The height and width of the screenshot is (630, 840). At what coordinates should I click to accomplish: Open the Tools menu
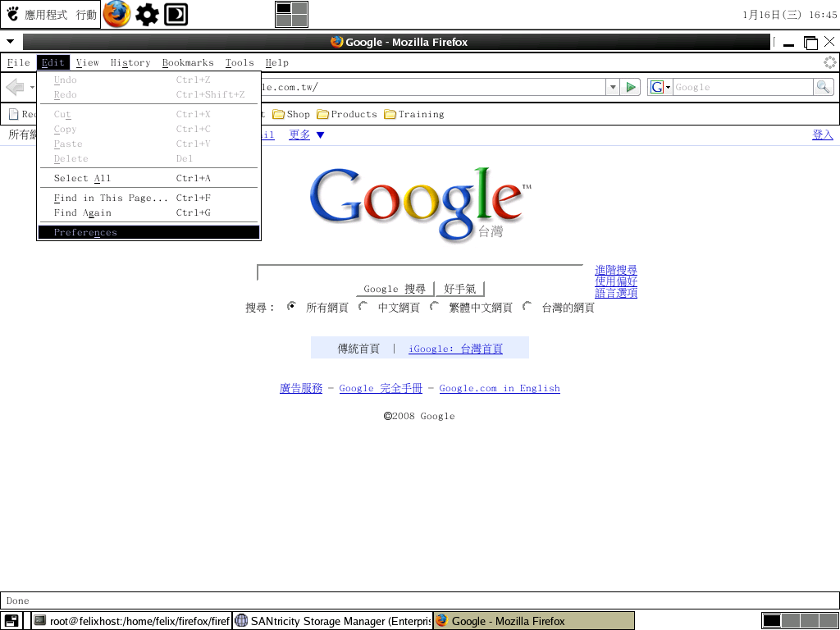pyautogui.click(x=240, y=62)
